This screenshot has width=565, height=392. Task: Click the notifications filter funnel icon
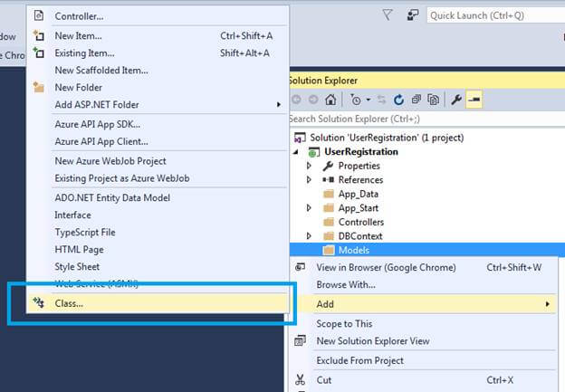(x=388, y=14)
